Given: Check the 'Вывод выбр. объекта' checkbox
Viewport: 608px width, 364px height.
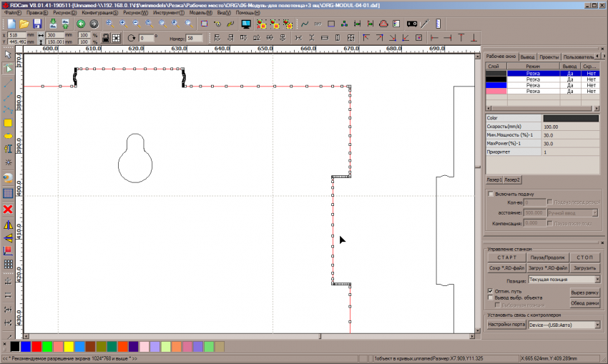Looking at the screenshot, I should [x=491, y=297].
